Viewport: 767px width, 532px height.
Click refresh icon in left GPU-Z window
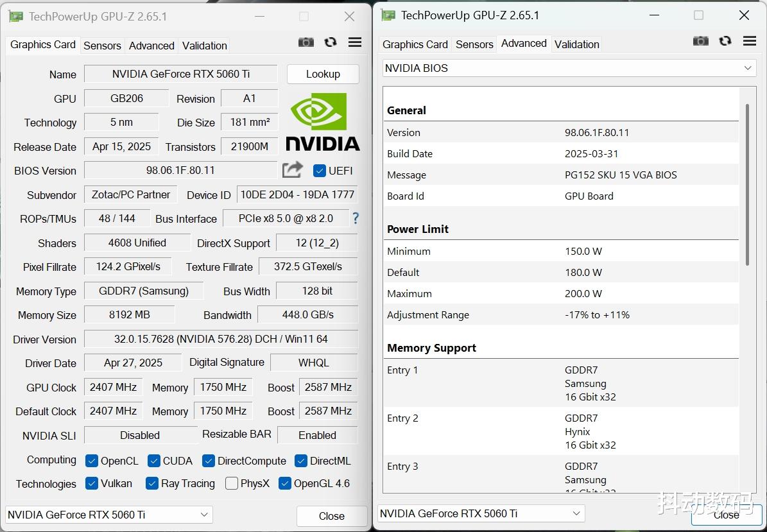point(331,42)
